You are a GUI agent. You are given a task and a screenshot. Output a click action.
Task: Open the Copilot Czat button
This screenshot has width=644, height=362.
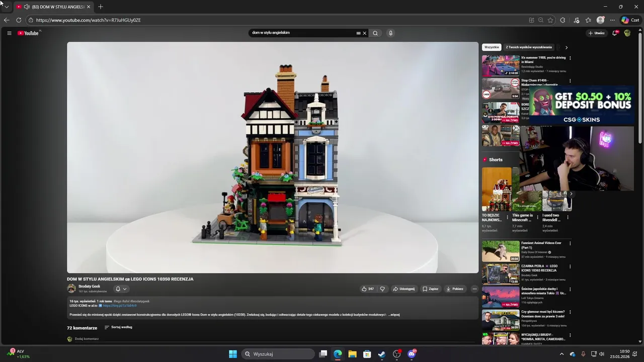[630, 20]
